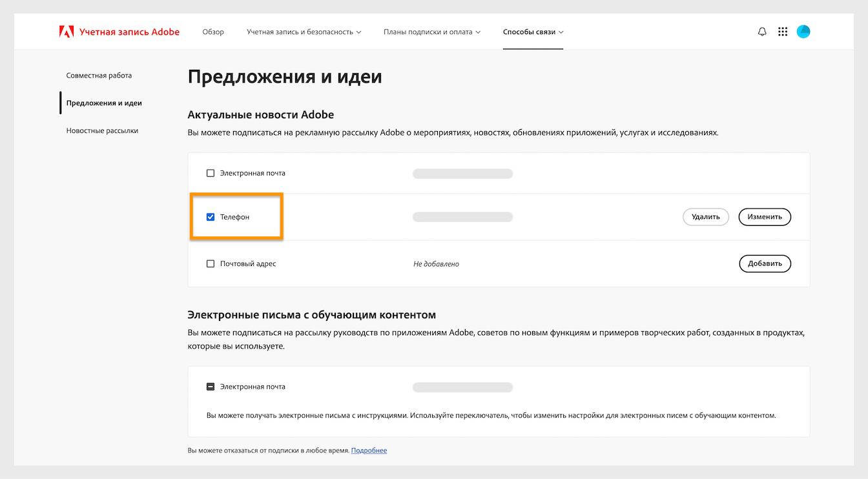Expand the Учетная запись и безопасность dropdown
This screenshot has width=868, height=479.
303,30
